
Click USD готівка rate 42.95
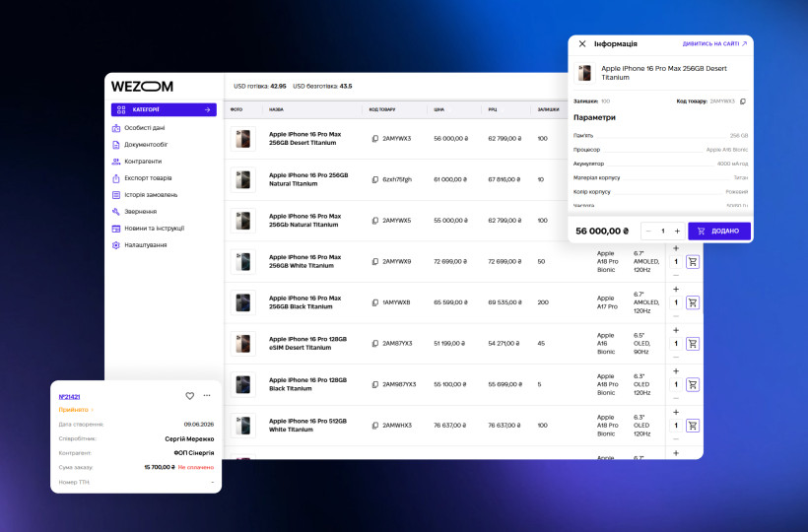(x=260, y=87)
